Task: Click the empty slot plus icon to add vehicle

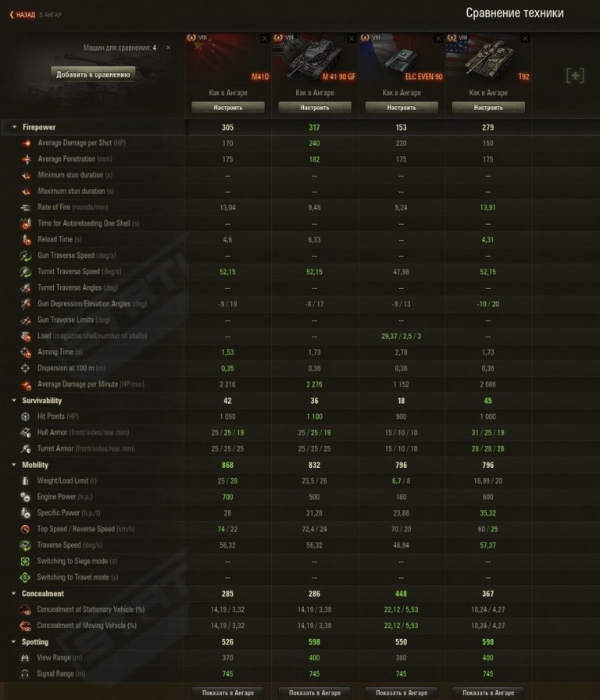Action: (x=575, y=76)
